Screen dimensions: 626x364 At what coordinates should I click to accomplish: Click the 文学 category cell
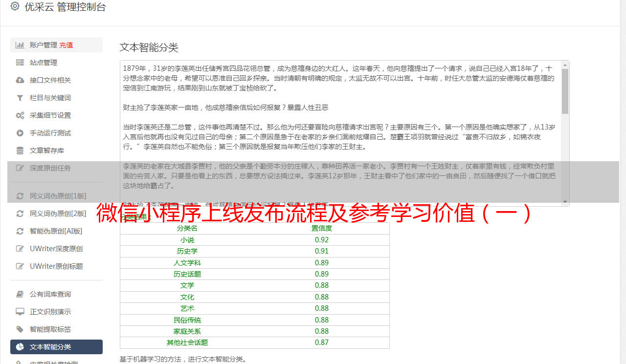click(187, 285)
